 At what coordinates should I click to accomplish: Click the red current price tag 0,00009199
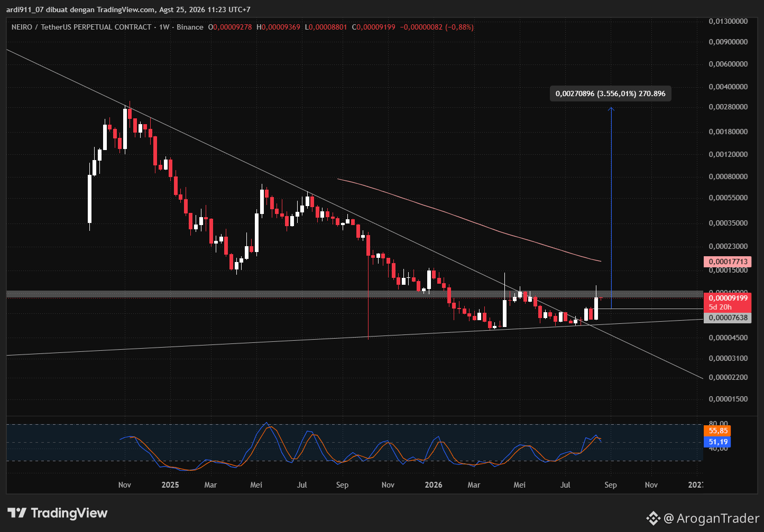[728, 298]
